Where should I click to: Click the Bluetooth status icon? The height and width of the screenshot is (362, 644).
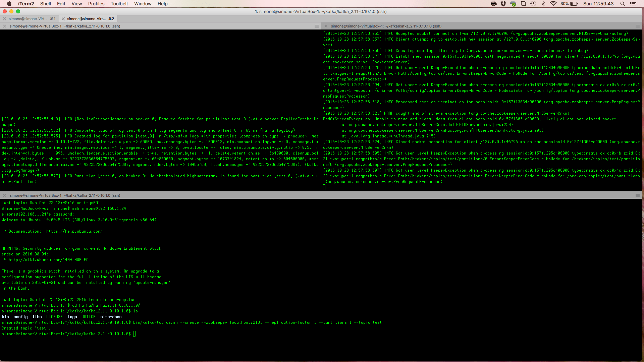point(543,4)
